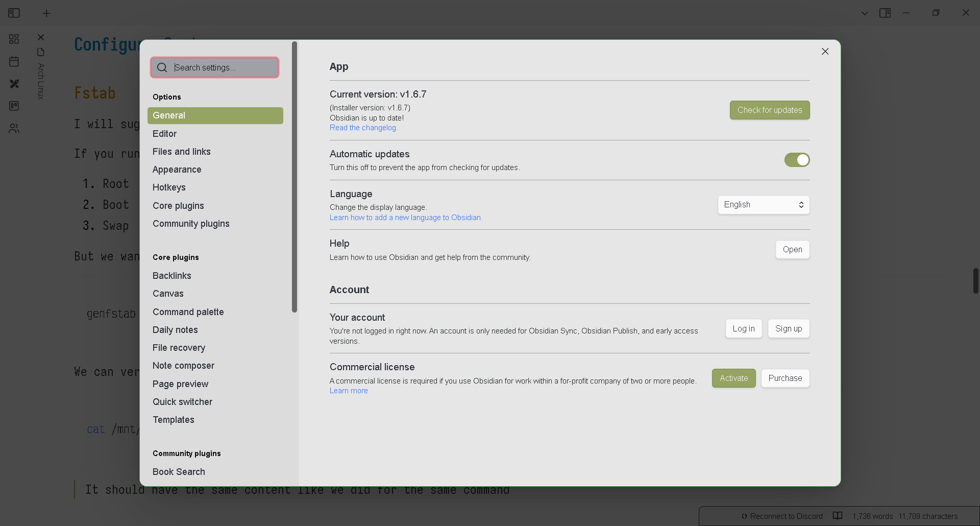Image resolution: width=980 pixels, height=526 pixels.
Task: Click the reading view book icon
Action: click(838, 516)
